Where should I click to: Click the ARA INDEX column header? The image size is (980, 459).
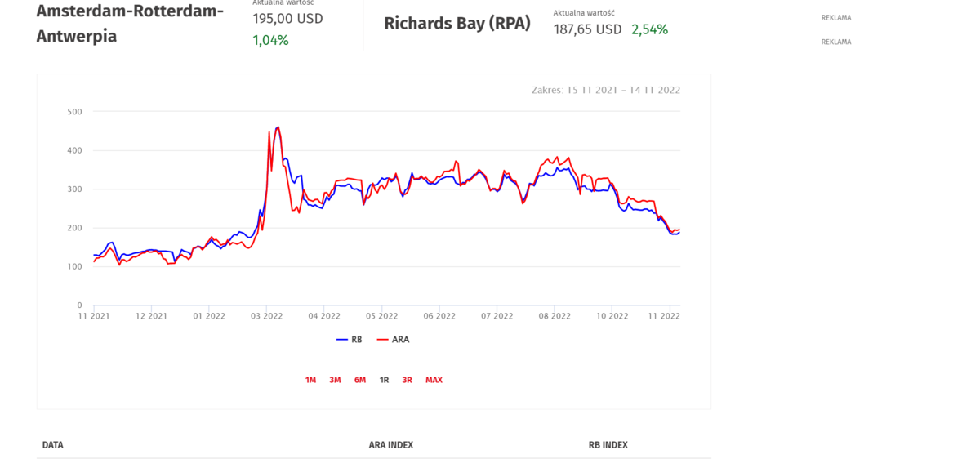click(x=390, y=445)
